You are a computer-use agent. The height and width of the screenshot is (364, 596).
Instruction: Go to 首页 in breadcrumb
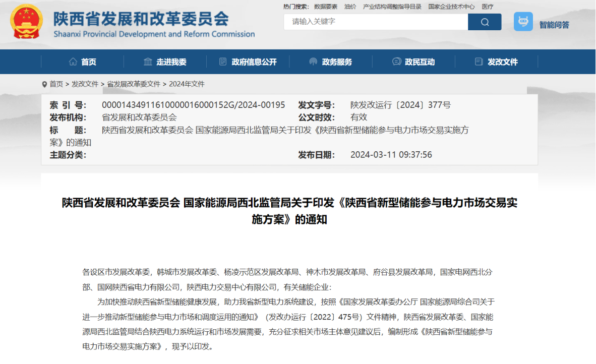(x=56, y=84)
